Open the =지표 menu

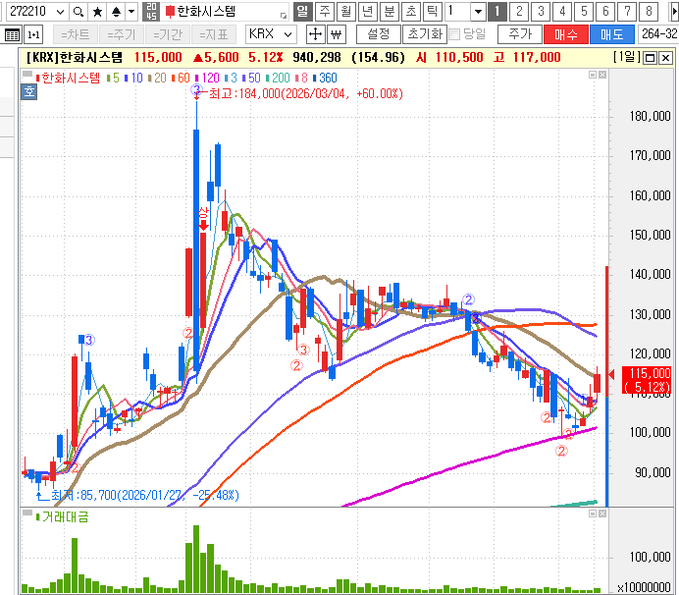point(214,35)
